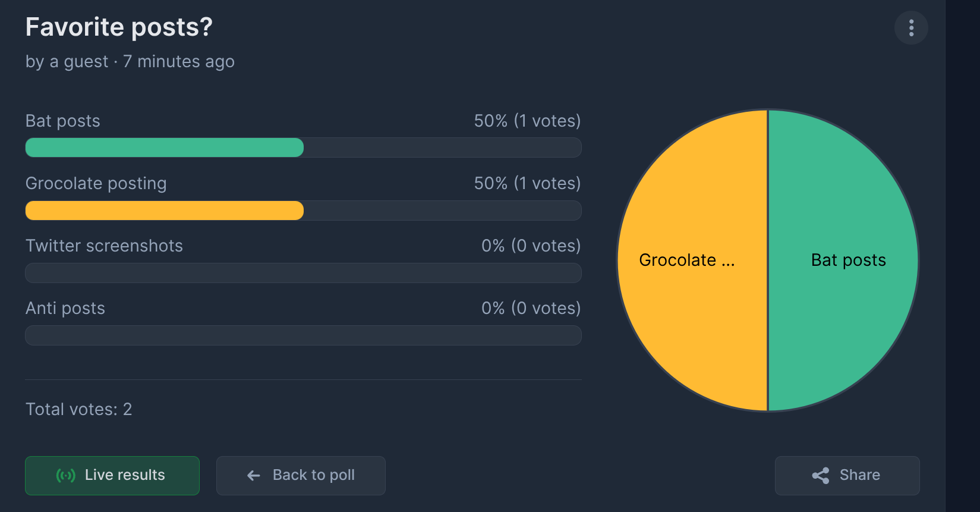This screenshot has height=512, width=980.
Task: Click the Twitter screenshots option label
Action: [105, 246]
